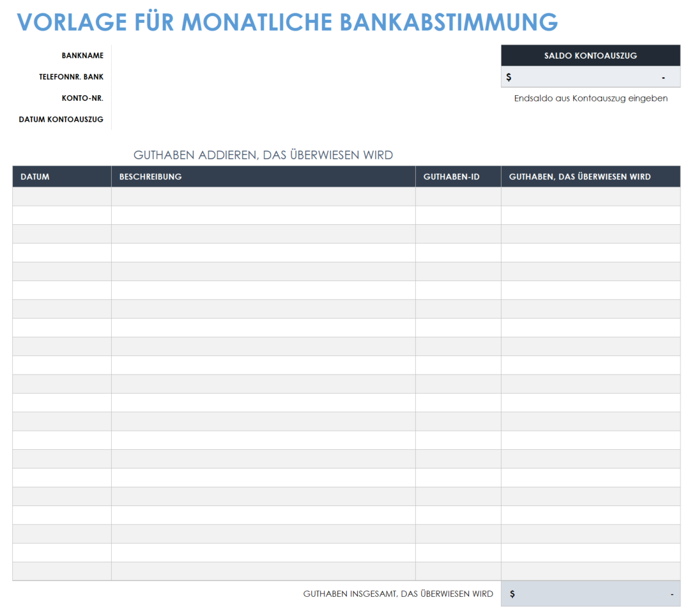Viewport: 699px width, 616px height.
Task: Click the first row cell under DATUM
Action: click(62, 197)
